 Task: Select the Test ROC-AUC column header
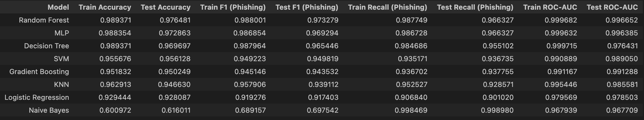click(612, 7)
